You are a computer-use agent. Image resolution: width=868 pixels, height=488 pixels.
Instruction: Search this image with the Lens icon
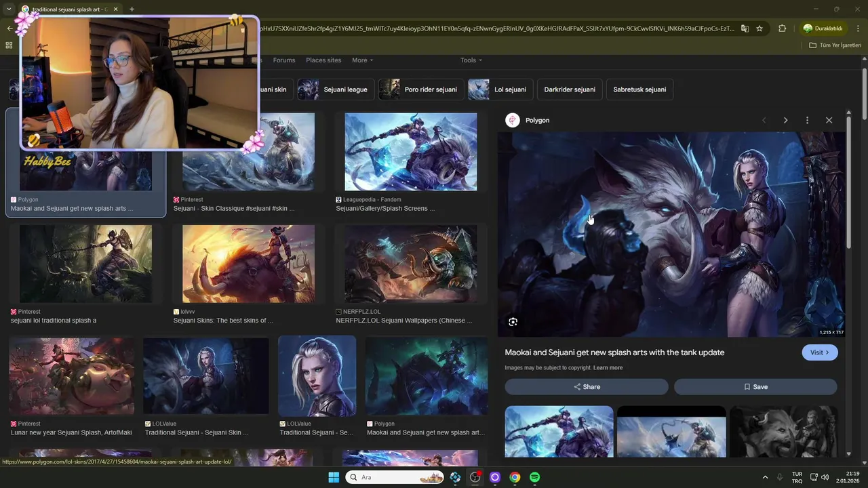pyautogui.click(x=513, y=322)
